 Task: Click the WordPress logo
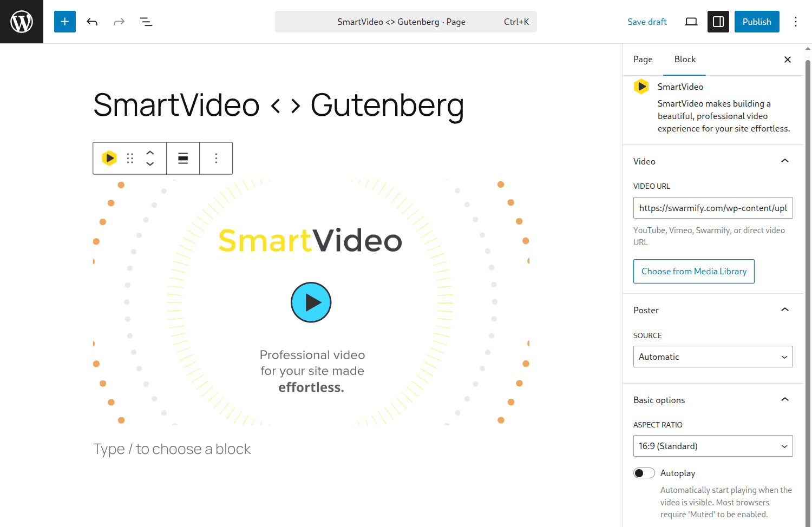click(22, 22)
